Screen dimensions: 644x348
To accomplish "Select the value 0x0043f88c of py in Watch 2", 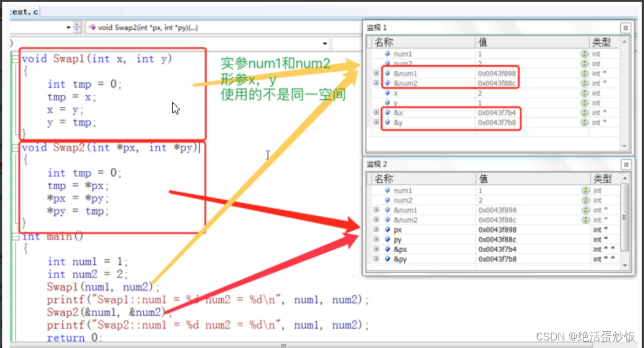I will point(497,240).
